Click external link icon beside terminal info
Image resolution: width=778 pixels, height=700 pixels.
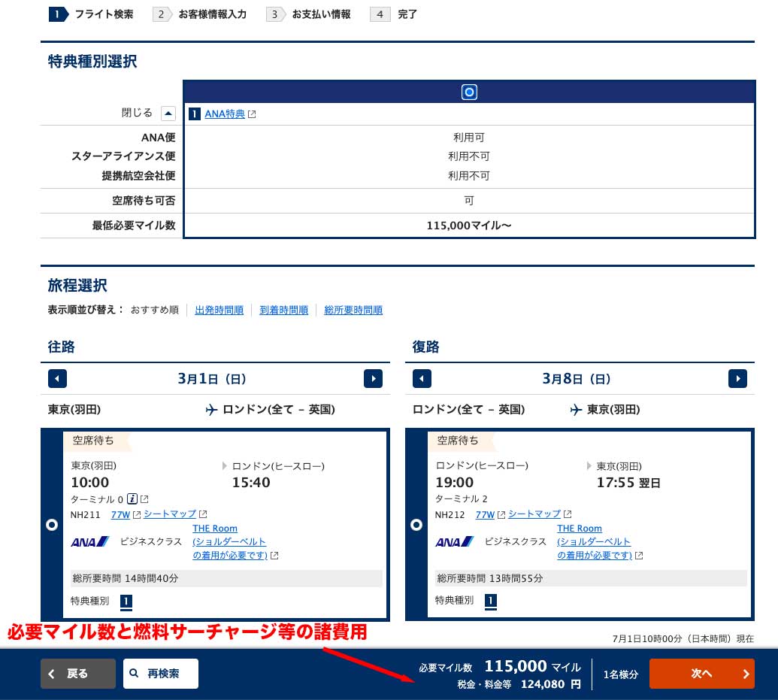tap(144, 499)
